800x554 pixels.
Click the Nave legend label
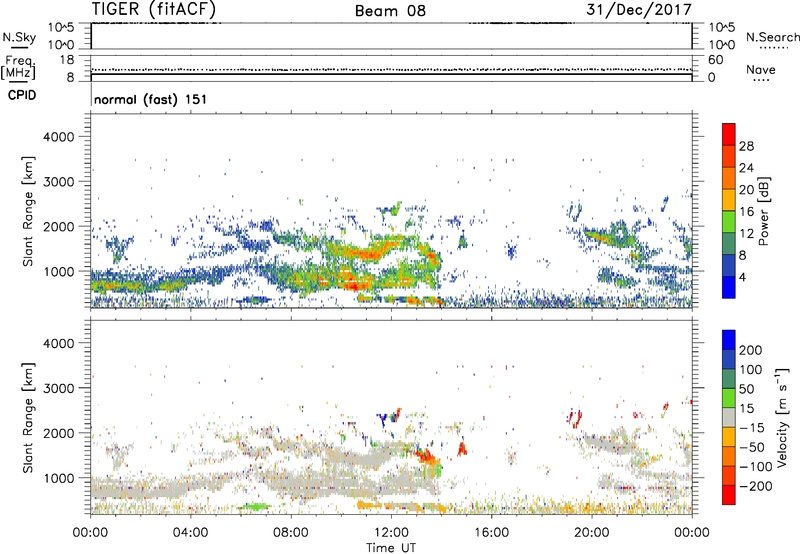click(761, 69)
